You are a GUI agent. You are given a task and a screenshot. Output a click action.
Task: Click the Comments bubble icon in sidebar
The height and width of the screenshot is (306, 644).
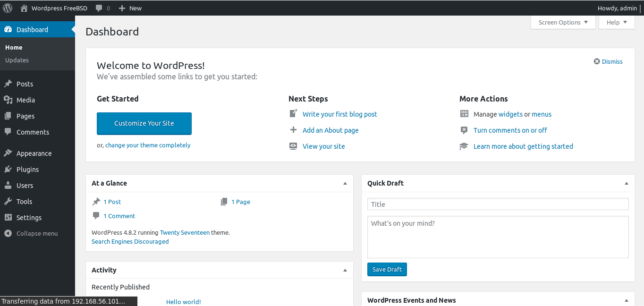point(8,132)
